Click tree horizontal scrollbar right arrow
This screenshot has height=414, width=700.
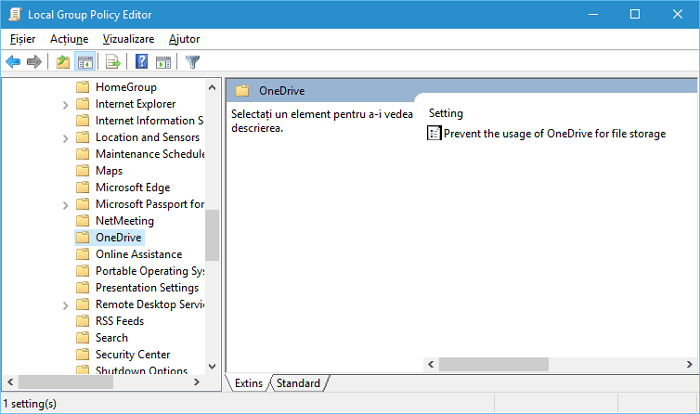pos(196,382)
